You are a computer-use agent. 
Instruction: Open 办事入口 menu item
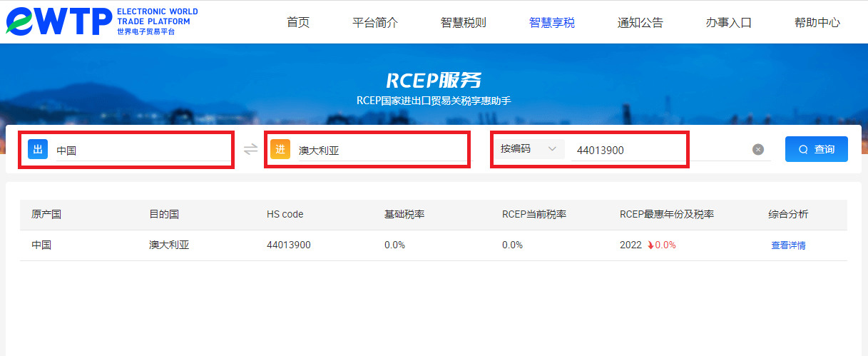pos(729,22)
